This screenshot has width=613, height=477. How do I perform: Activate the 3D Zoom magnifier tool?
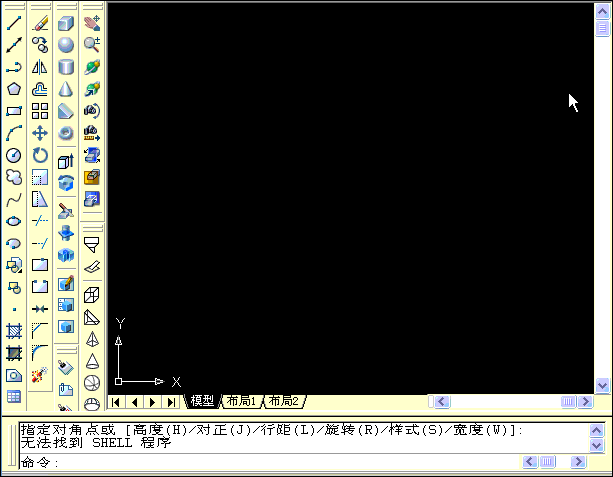92,45
